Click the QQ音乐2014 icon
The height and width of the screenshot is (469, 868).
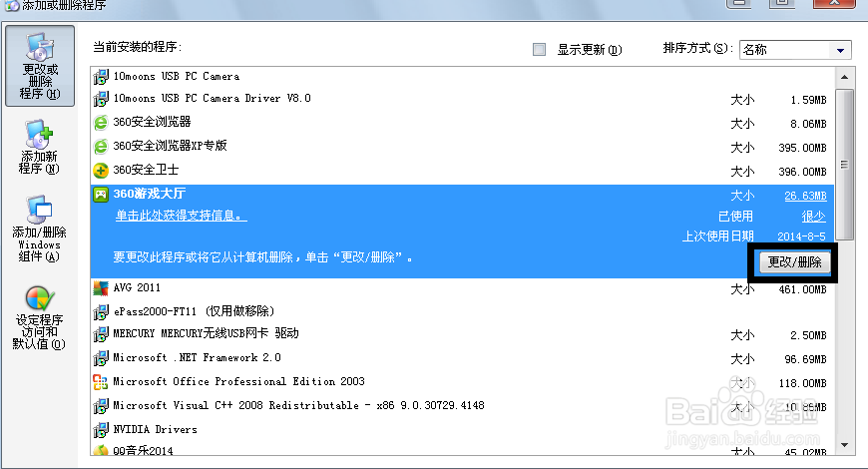(101, 450)
